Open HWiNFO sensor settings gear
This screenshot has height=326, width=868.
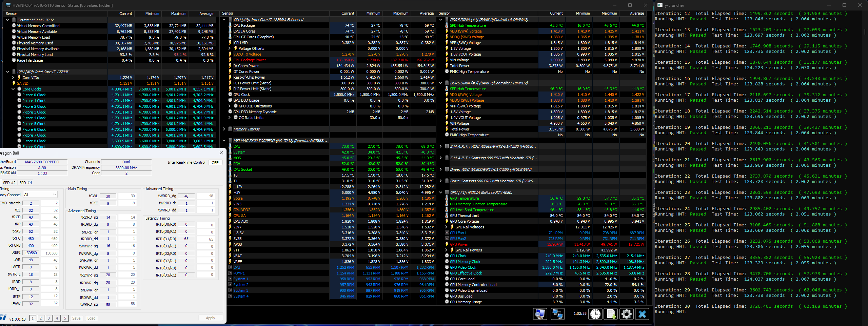(x=627, y=314)
